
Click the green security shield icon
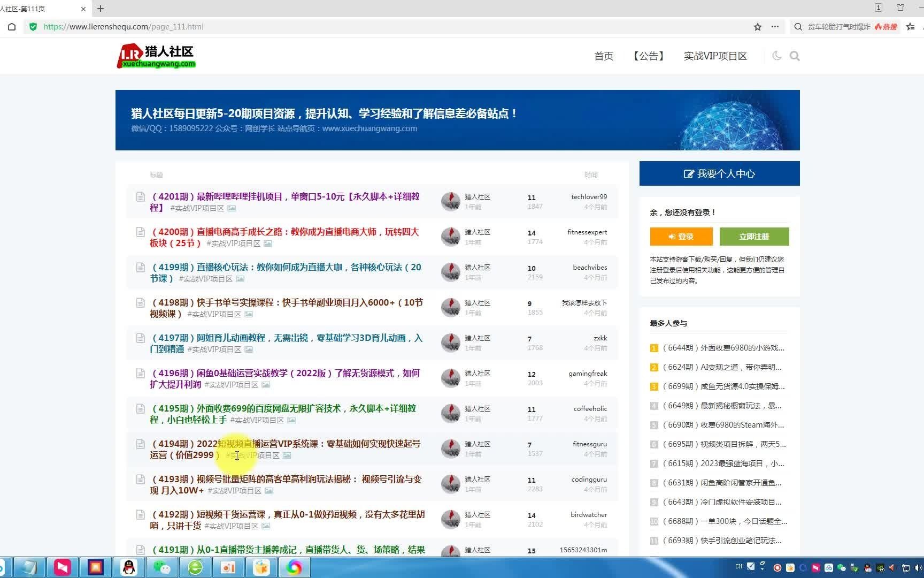[x=33, y=27]
